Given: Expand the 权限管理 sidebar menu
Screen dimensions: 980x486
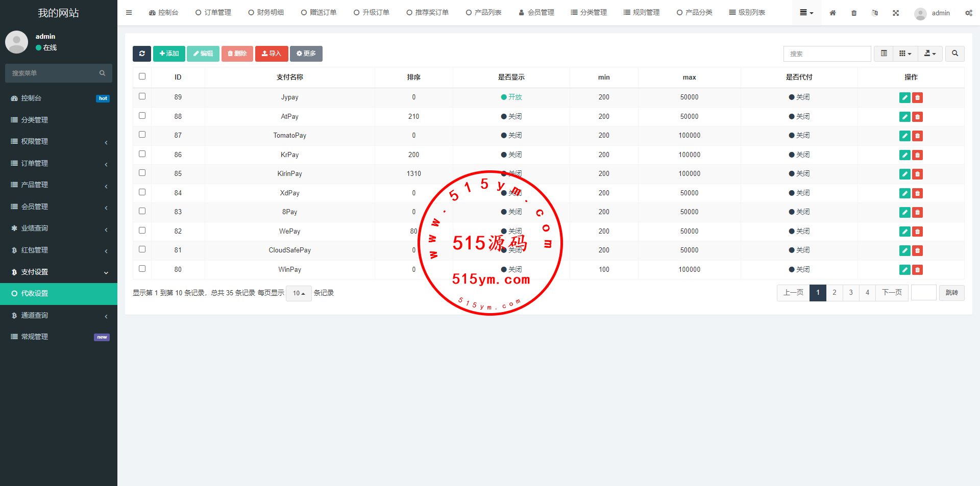Looking at the screenshot, I should (x=59, y=142).
